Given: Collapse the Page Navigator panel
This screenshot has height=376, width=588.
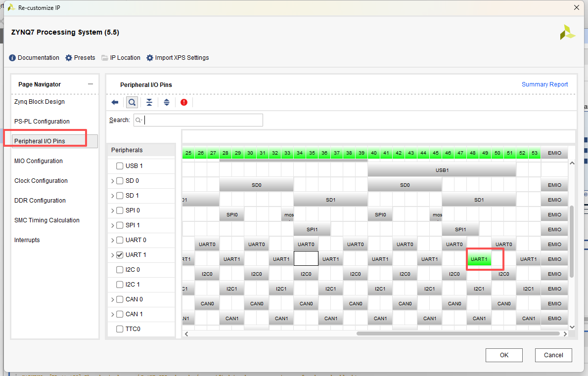Looking at the screenshot, I should click(90, 84).
